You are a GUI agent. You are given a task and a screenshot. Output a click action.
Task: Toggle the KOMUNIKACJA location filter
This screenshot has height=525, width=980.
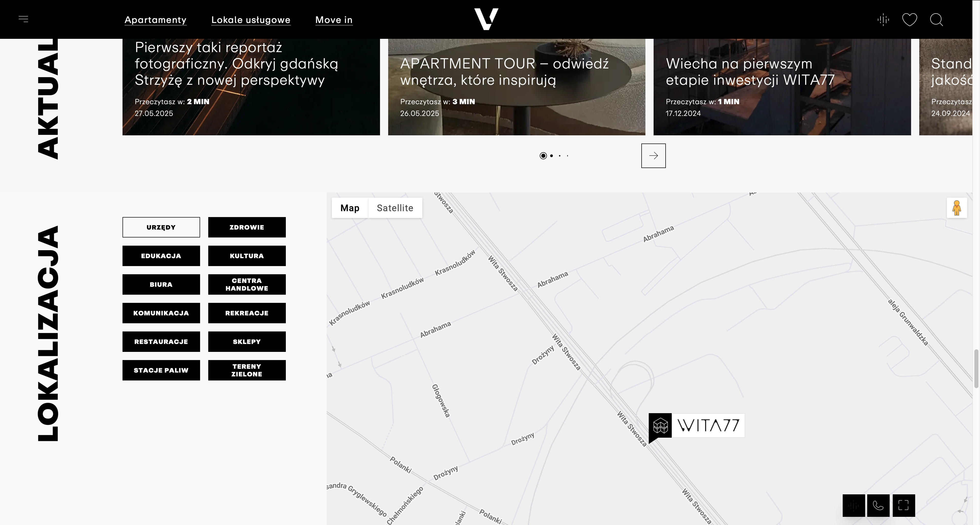point(161,313)
